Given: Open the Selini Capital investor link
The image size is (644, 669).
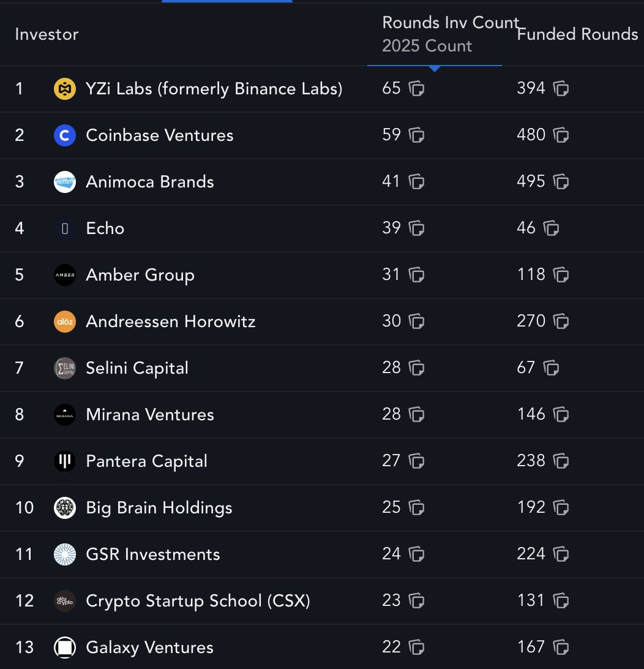Looking at the screenshot, I should (137, 368).
